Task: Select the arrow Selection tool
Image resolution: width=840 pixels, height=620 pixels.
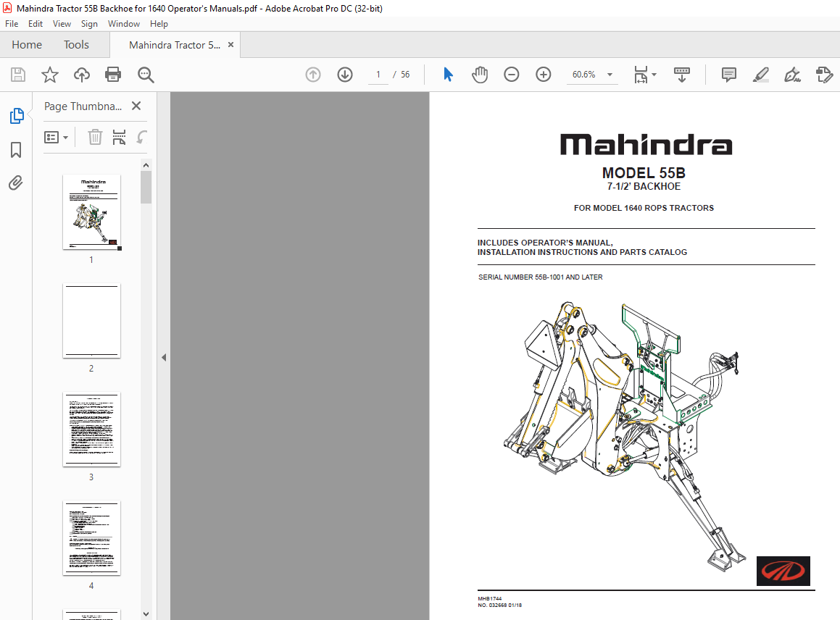Action: [x=449, y=75]
